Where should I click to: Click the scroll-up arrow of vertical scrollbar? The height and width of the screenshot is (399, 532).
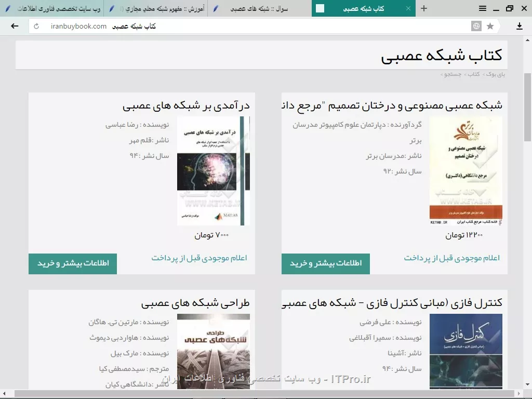(x=527, y=39)
